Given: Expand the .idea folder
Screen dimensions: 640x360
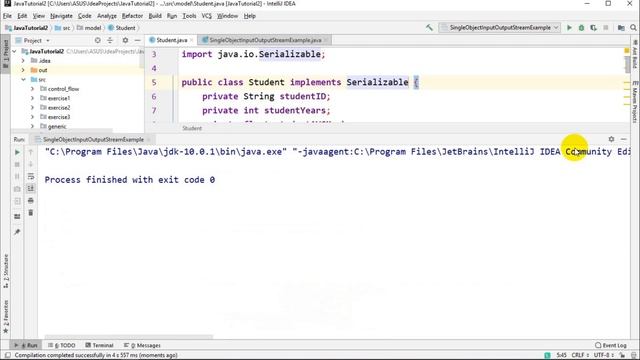Looking at the screenshot, I should click(23, 61).
